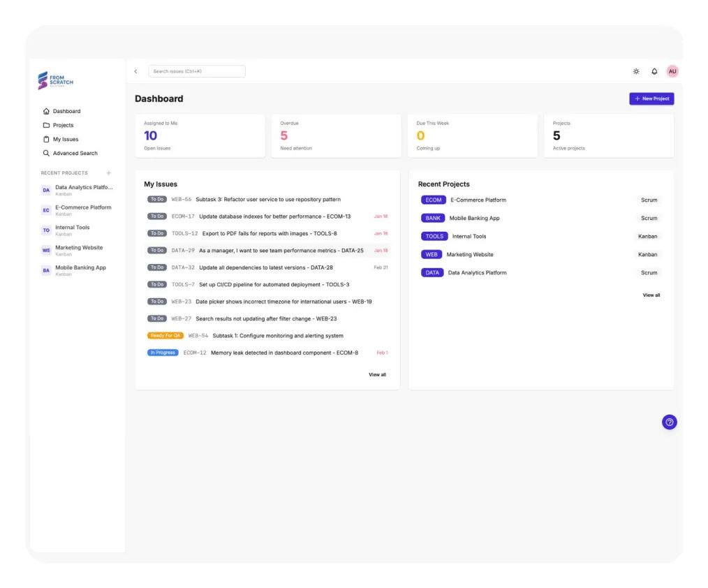This screenshot has width=708, height=588.
Task: Click the New Project button
Action: coord(651,99)
